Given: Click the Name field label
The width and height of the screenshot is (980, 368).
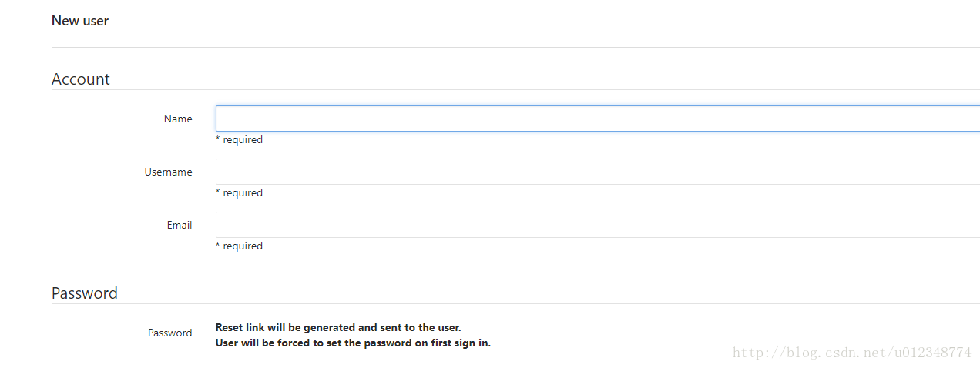Looking at the screenshot, I should [178, 119].
